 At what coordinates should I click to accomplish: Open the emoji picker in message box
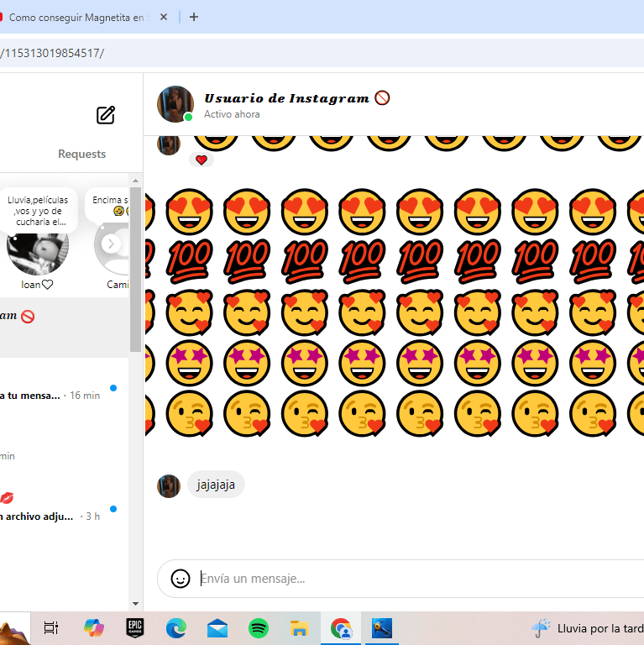pos(181,579)
